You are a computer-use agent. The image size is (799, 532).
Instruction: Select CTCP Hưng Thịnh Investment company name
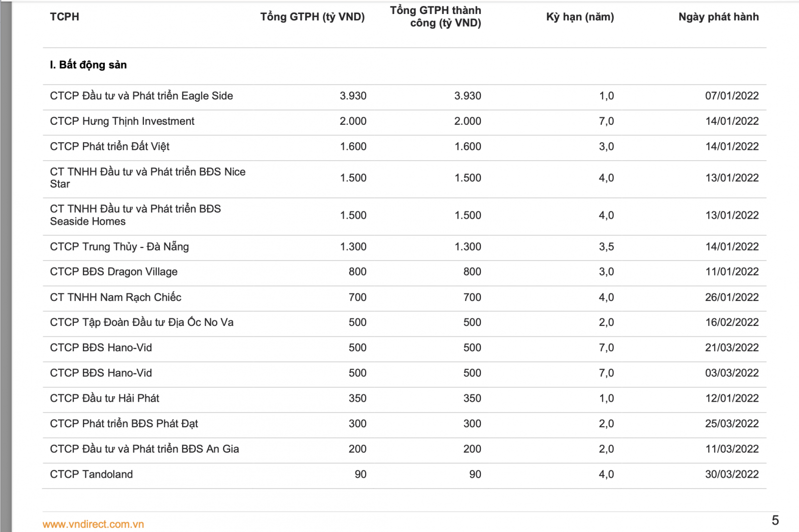[122, 121]
